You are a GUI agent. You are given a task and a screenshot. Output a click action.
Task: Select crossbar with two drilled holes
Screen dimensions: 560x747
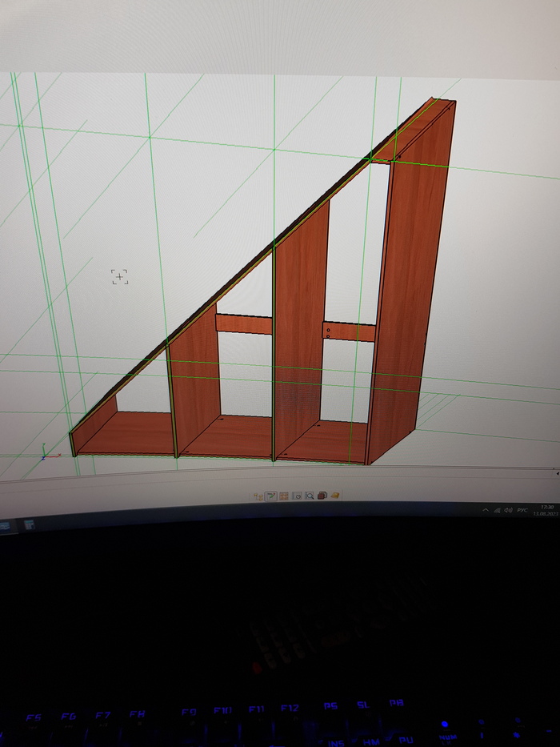click(x=349, y=331)
